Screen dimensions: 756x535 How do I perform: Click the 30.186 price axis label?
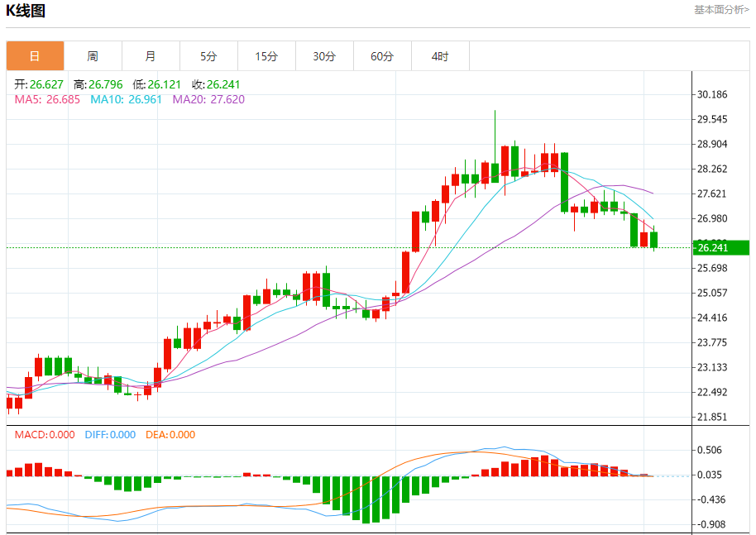coord(713,95)
